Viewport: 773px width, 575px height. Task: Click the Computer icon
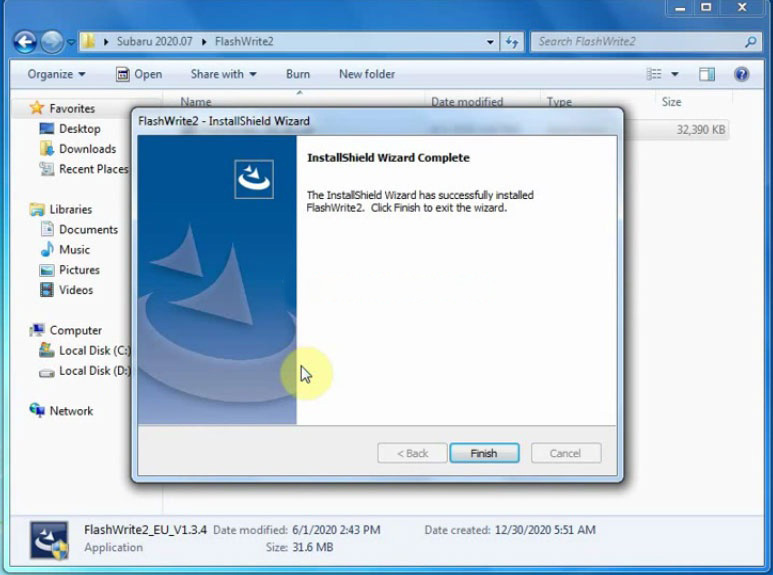(x=37, y=330)
